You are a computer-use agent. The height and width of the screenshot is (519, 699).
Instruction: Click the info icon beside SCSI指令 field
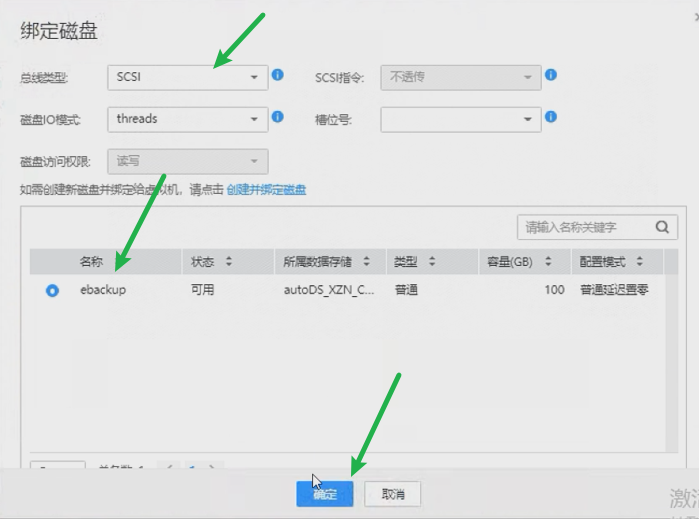(x=551, y=75)
